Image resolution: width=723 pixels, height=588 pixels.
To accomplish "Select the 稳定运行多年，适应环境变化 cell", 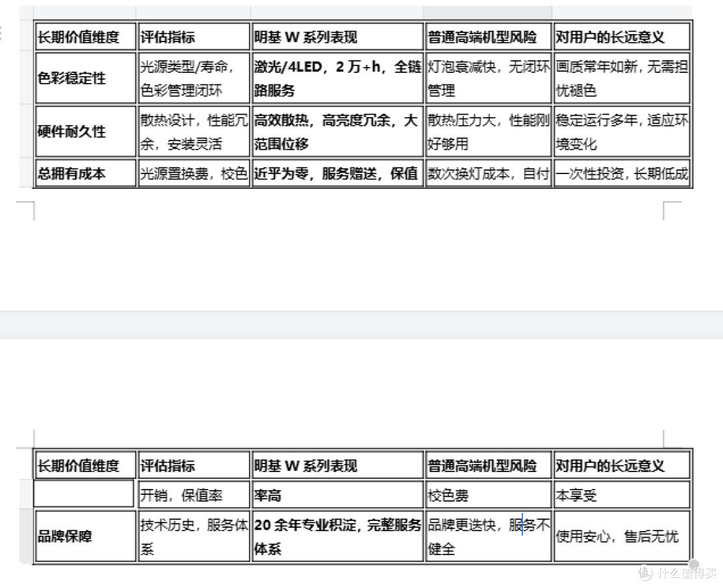I will pyautogui.click(x=621, y=131).
